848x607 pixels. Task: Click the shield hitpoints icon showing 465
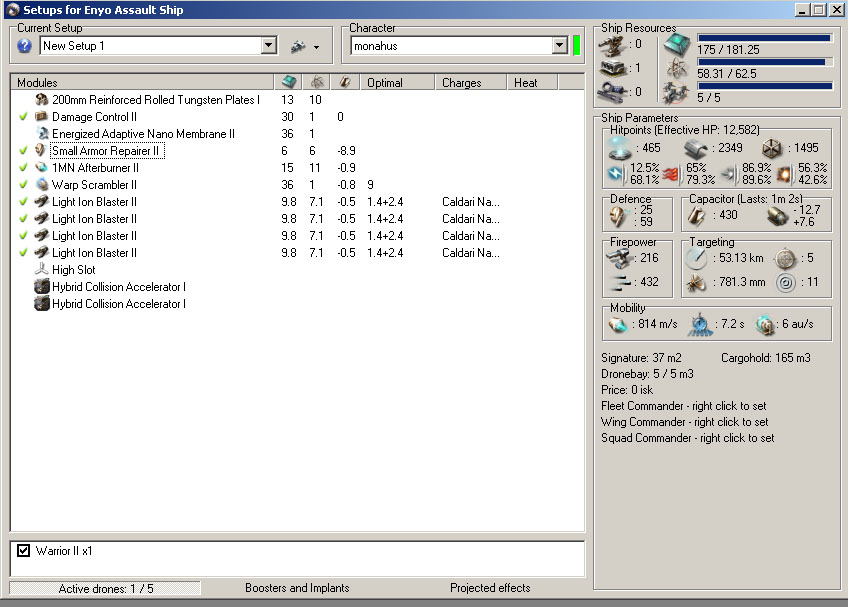[619, 148]
